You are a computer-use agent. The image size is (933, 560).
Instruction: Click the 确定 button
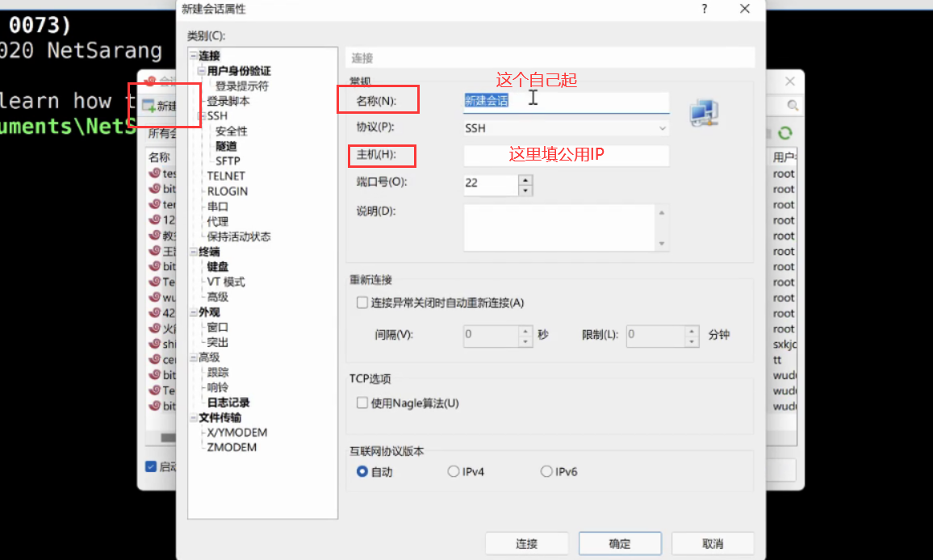619,543
